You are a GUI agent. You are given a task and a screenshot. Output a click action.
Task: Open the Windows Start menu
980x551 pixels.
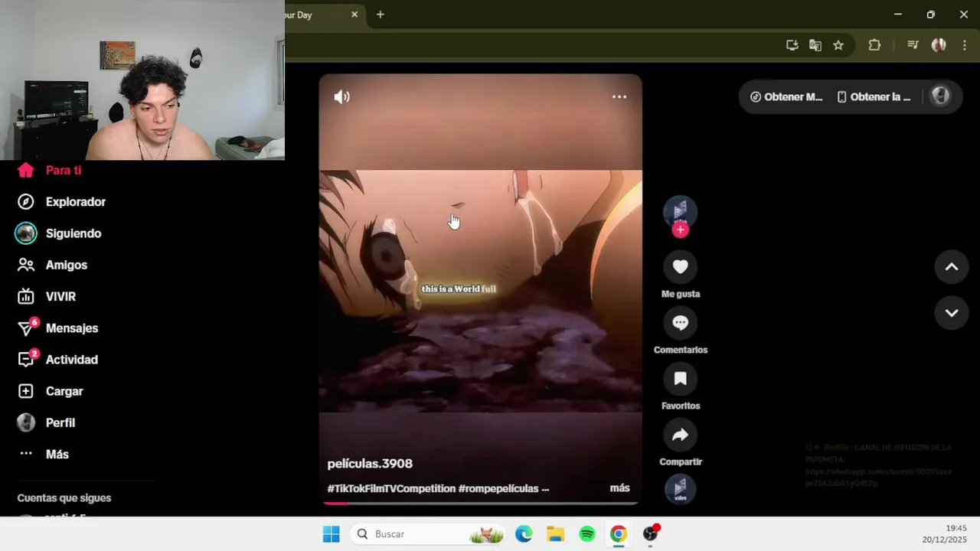tap(331, 534)
